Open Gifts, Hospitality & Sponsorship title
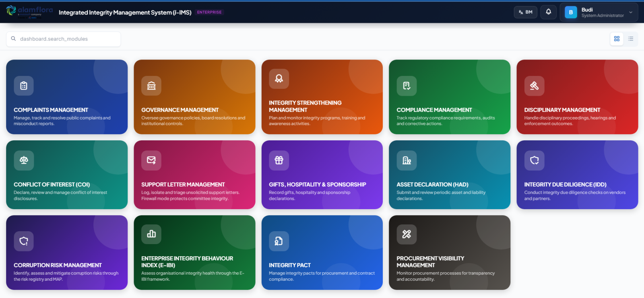Screen dimensions: 644x298 pyautogui.click(x=318, y=185)
